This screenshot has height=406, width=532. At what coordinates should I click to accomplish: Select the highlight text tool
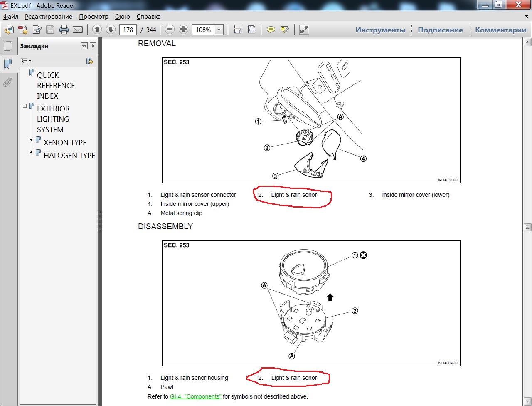(x=284, y=30)
